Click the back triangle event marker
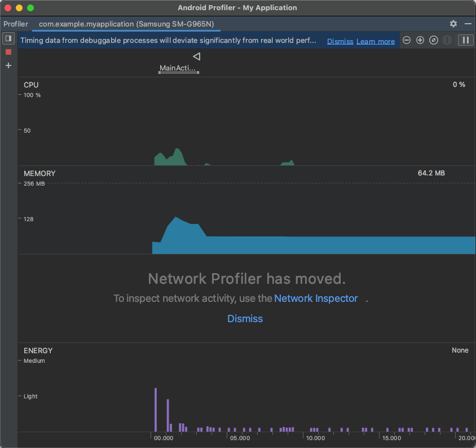Viewport: 476px width, 448px height. click(197, 56)
